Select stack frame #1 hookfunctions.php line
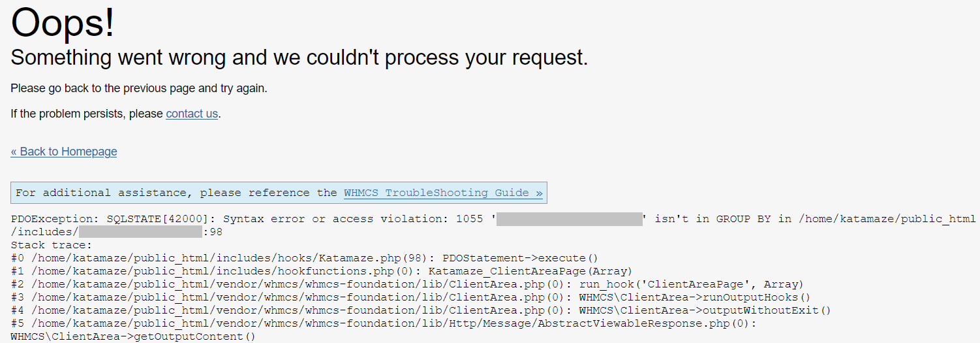 pos(322,271)
